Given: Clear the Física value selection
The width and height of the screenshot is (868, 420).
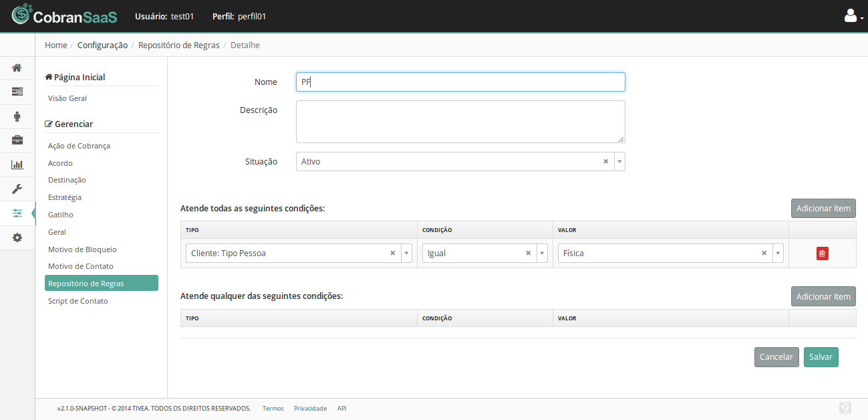Looking at the screenshot, I should (x=764, y=253).
